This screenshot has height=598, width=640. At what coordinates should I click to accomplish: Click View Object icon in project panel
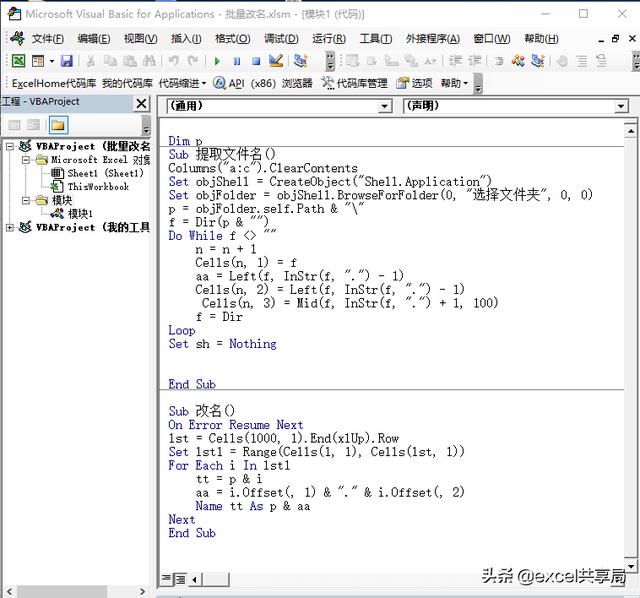click(x=34, y=125)
